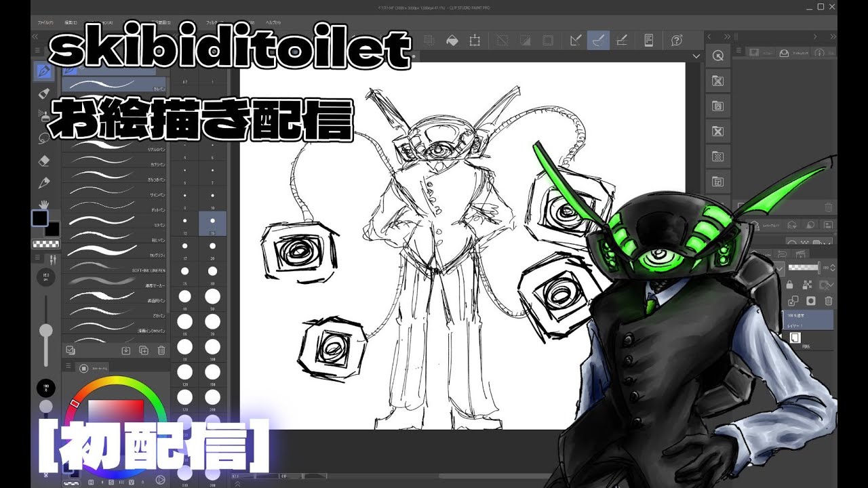This screenshot has width=868, height=488.
Task: Select the サインペン brush preset
Action: [x=114, y=192]
